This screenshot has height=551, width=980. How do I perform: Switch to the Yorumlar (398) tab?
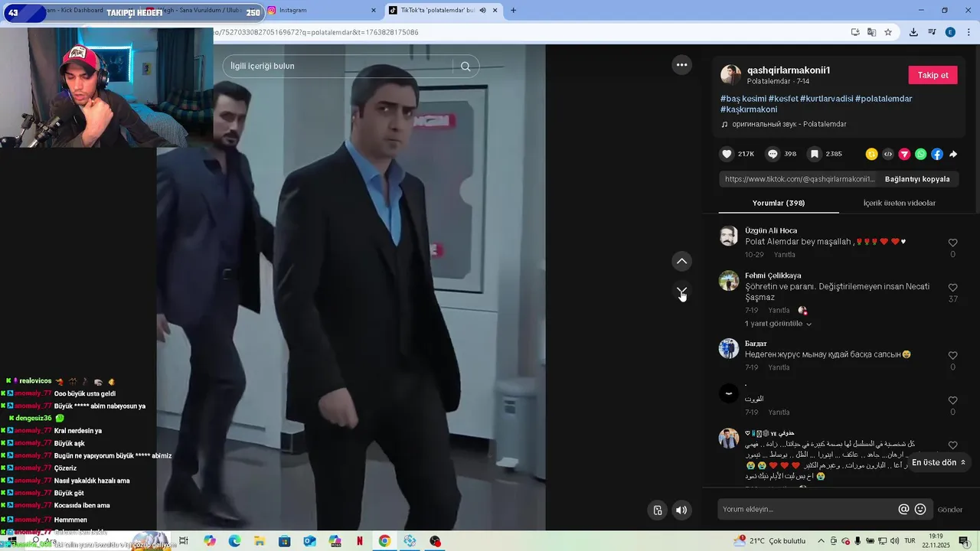coord(779,203)
